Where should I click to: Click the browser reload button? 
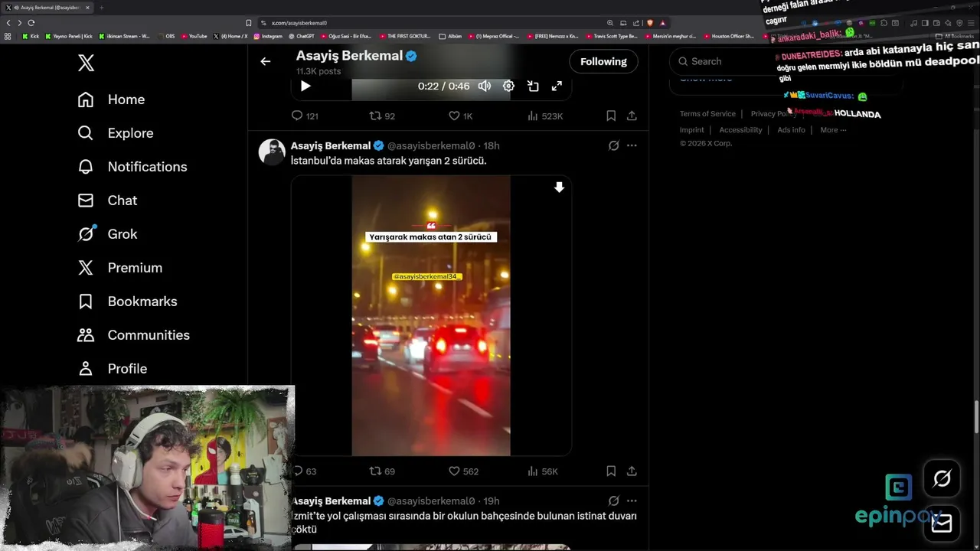pyautogui.click(x=31, y=23)
